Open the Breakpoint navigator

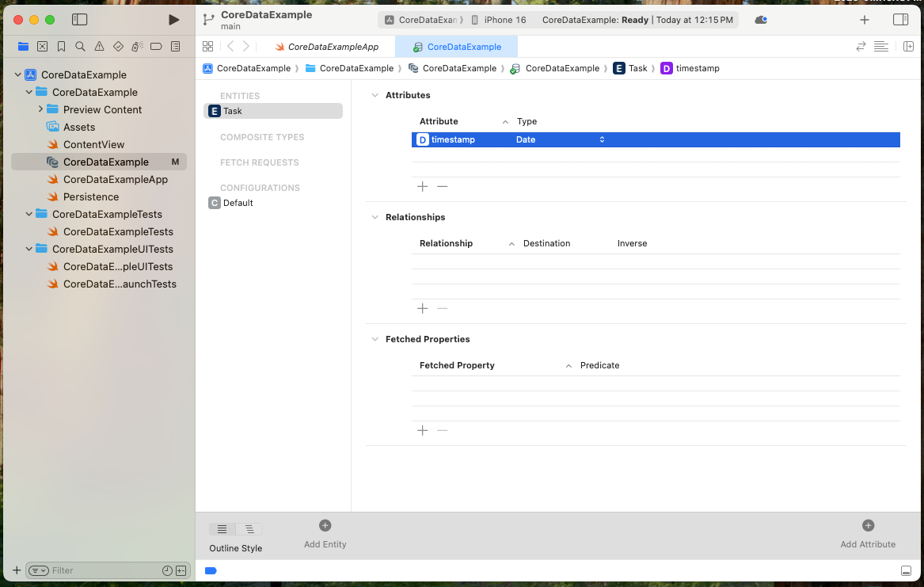tap(156, 47)
